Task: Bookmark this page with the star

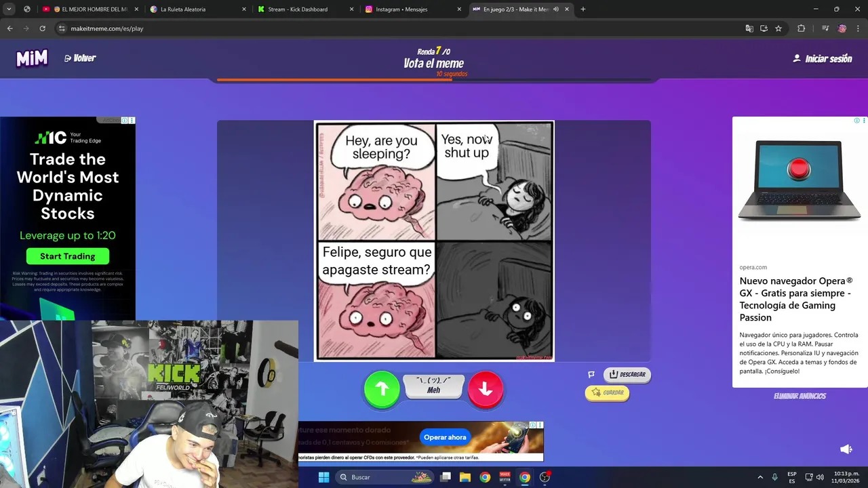Action: 778,28
